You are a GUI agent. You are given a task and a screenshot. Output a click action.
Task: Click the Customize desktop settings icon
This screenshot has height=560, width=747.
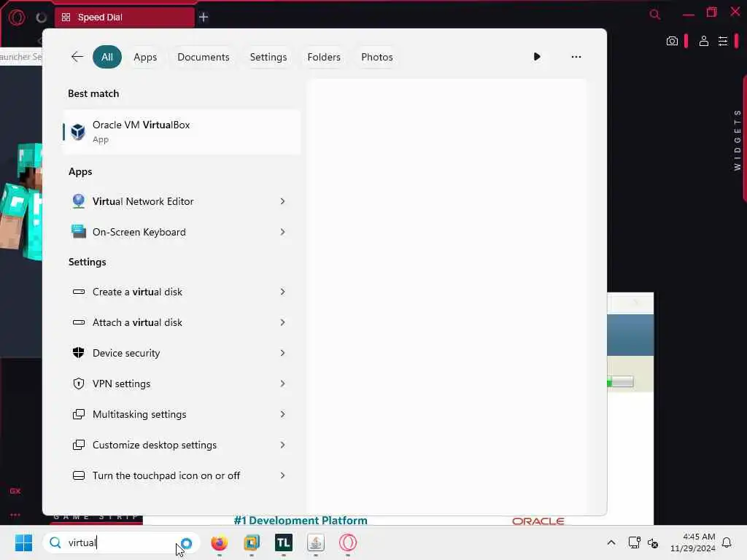[x=79, y=445]
